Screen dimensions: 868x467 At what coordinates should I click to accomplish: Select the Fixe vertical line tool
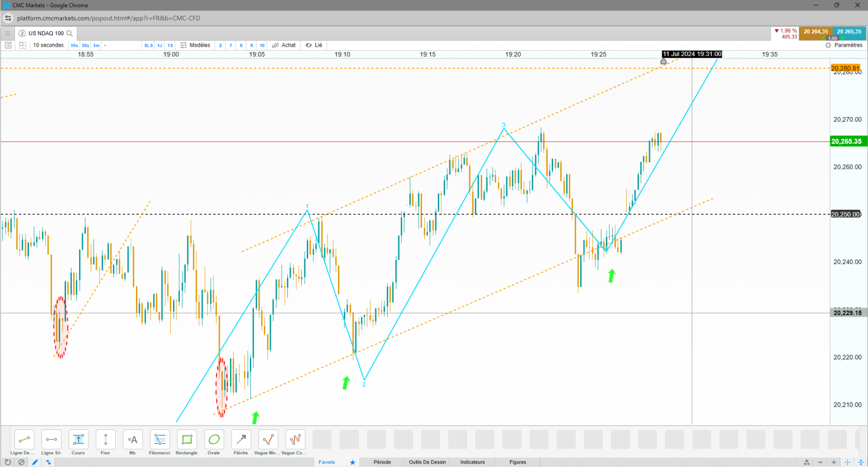(105, 440)
